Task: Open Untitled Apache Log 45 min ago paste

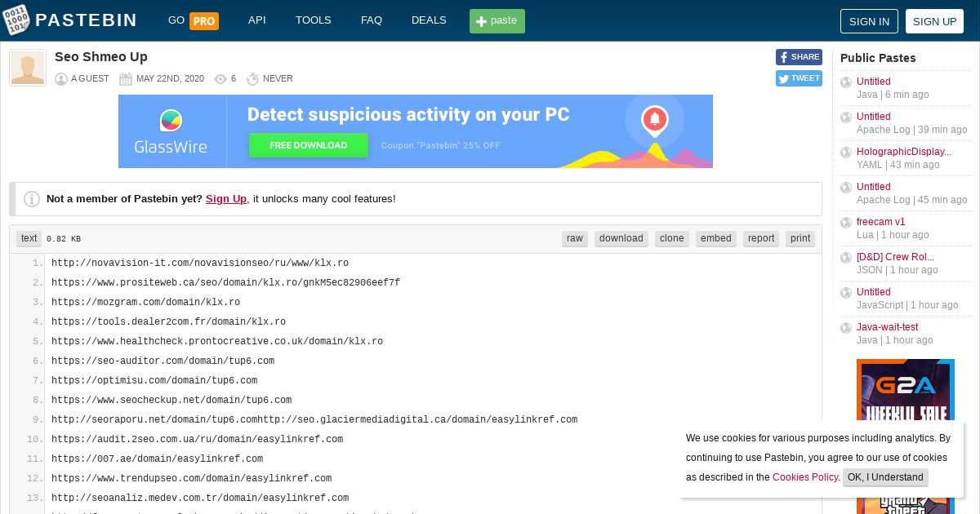Action: tap(874, 187)
